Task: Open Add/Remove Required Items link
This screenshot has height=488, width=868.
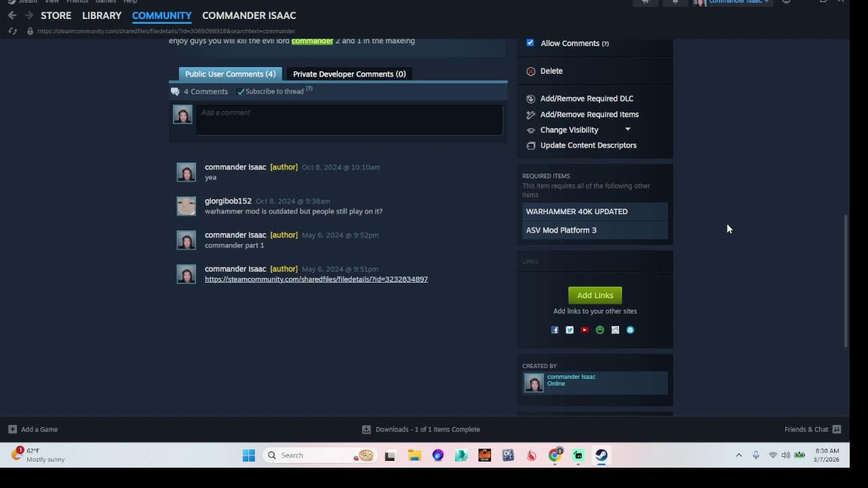Action: point(589,115)
